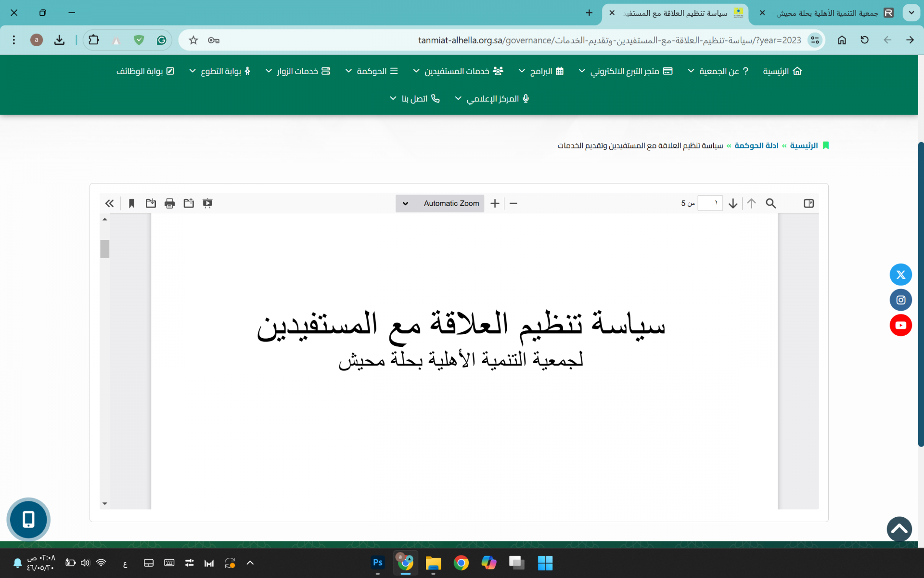Click the browser address bar URL
924x578 pixels.
pyautogui.click(x=609, y=40)
